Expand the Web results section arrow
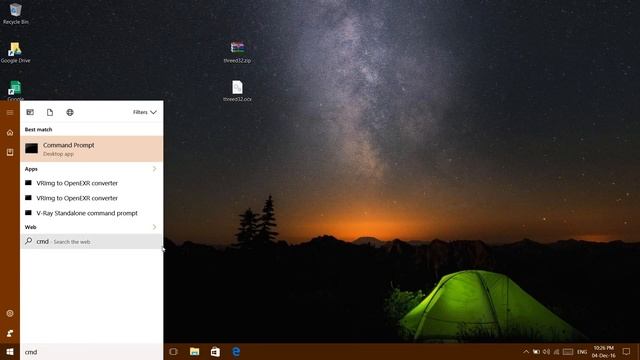640x360 pixels. coord(154,227)
